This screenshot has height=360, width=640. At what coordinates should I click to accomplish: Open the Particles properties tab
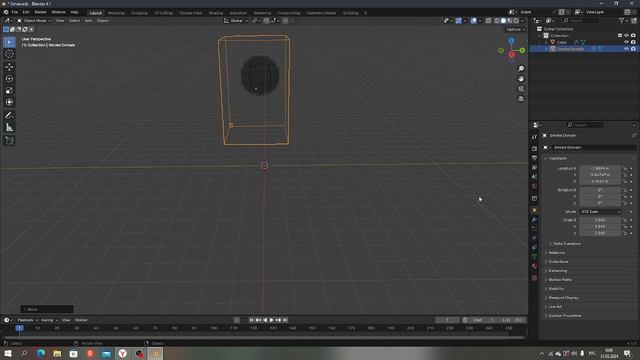(x=534, y=229)
